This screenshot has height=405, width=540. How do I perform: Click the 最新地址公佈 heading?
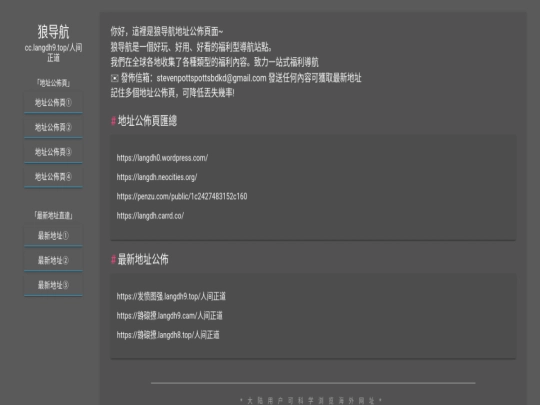(x=143, y=259)
